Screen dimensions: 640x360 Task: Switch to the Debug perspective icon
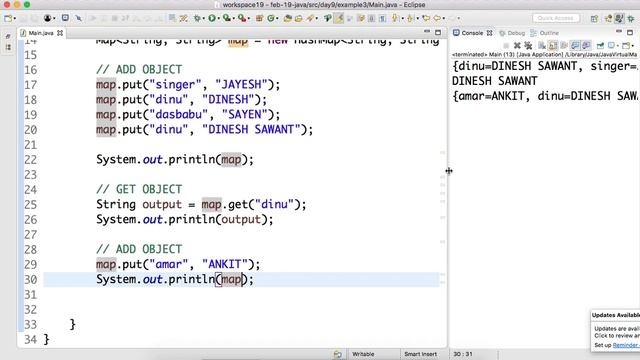631,18
